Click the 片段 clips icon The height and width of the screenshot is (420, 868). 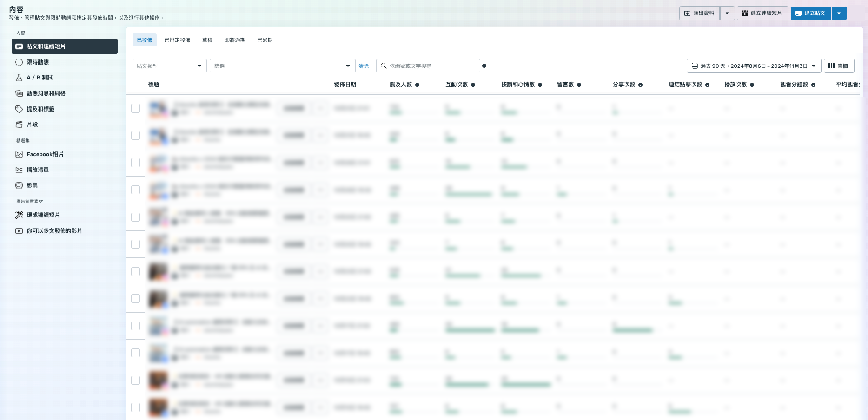click(19, 125)
